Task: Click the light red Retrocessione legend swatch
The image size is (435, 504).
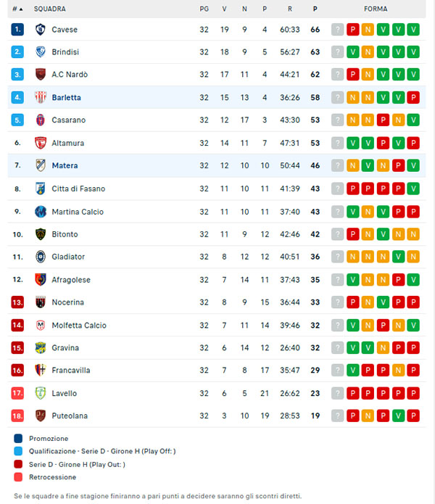Action: 18,477
